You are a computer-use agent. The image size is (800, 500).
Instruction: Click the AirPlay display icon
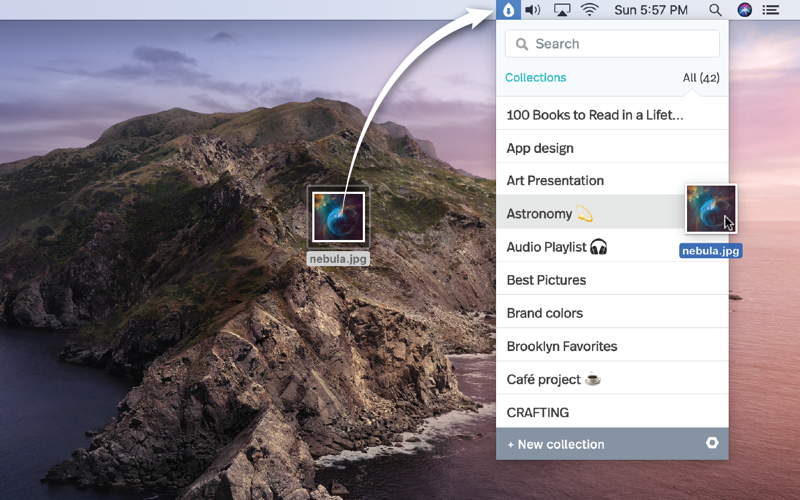[x=562, y=10]
